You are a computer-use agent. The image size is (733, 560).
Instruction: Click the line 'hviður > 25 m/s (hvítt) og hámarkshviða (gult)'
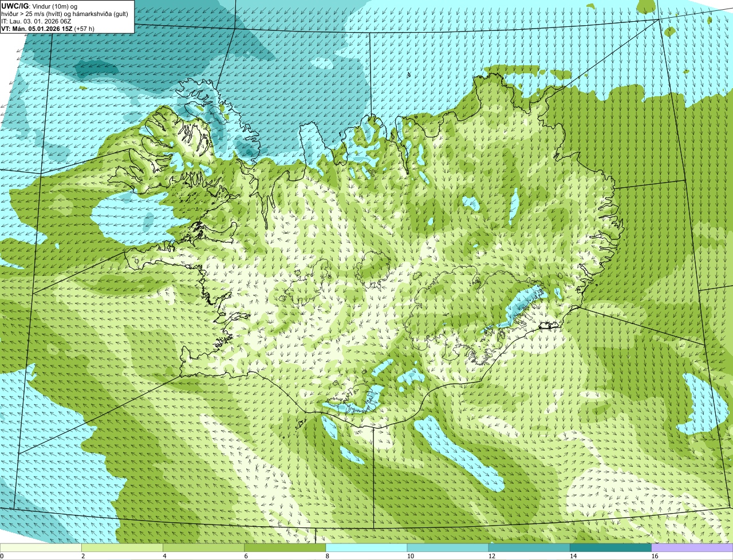pos(65,13)
